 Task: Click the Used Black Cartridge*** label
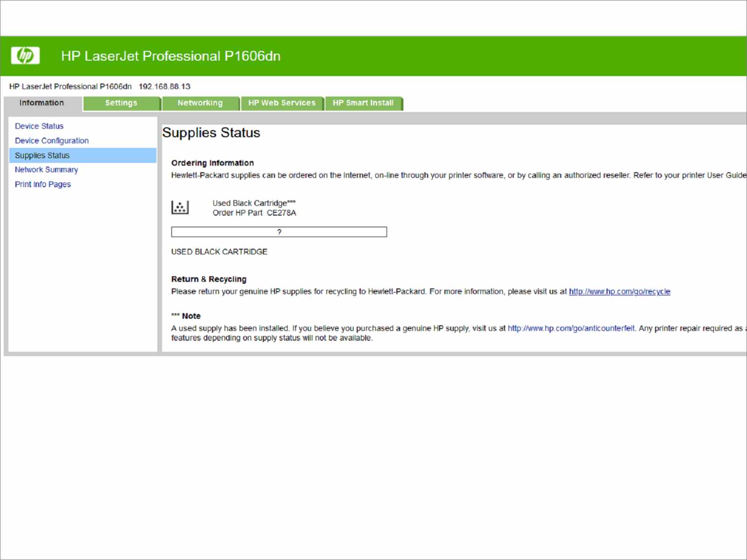254,203
